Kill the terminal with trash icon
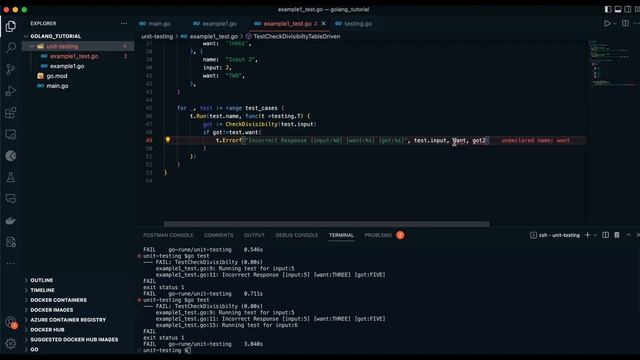640x360 pixels. (x=617, y=235)
